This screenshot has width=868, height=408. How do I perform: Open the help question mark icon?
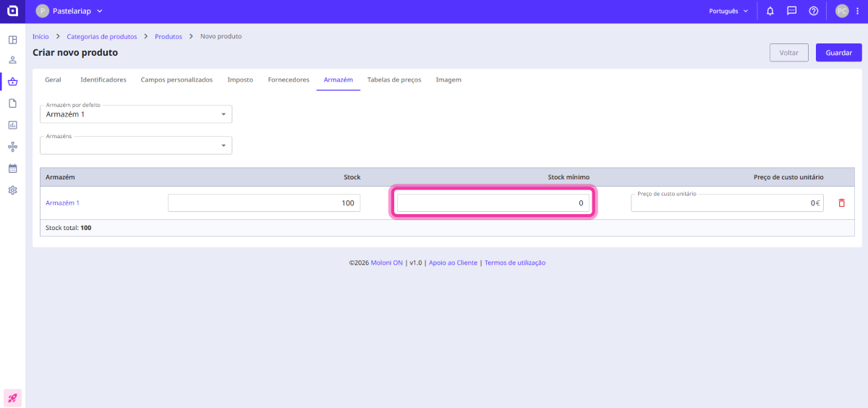point(814,11)
